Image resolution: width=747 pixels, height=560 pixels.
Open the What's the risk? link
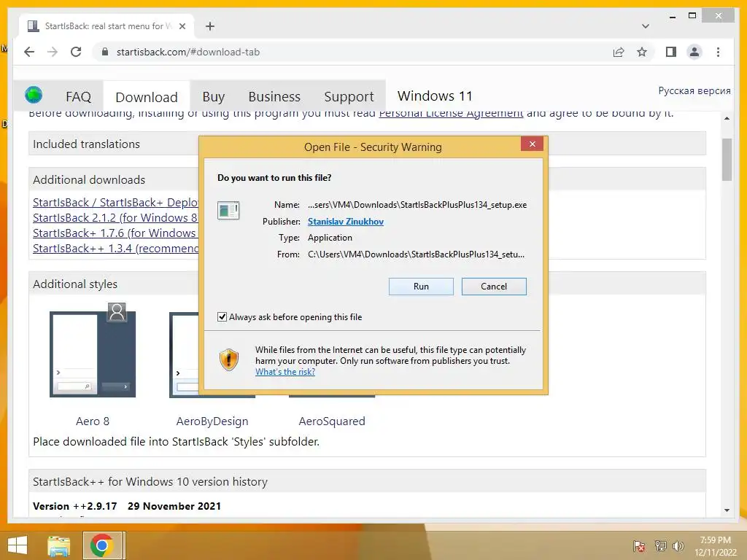click(x=285, y=371)
